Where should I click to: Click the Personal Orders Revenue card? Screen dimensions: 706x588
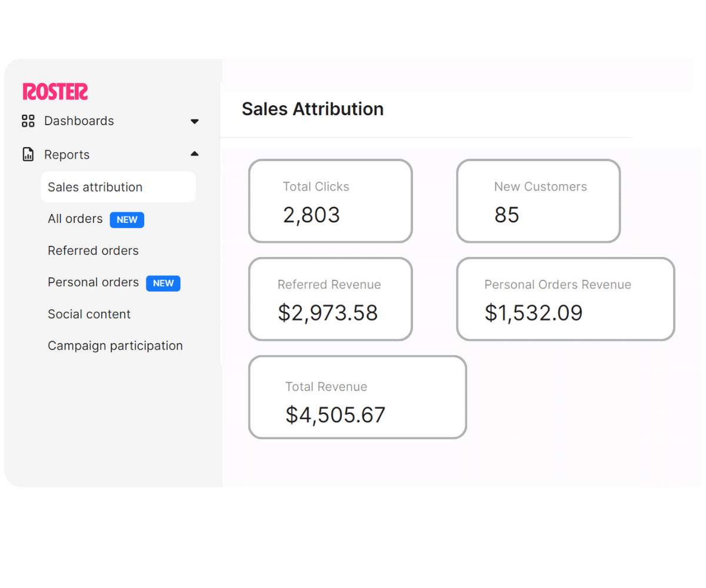coord(565,299)
